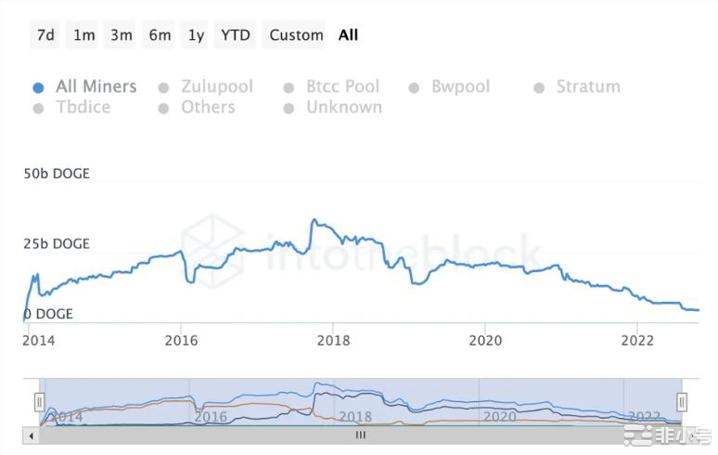Click the horizontal scrollbar grip

[x=361, y=435]
